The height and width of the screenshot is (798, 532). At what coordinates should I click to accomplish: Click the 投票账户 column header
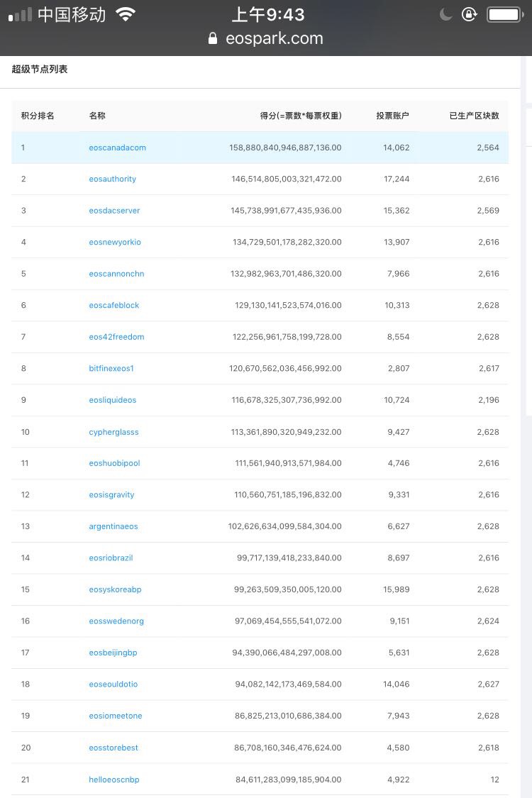392,116
